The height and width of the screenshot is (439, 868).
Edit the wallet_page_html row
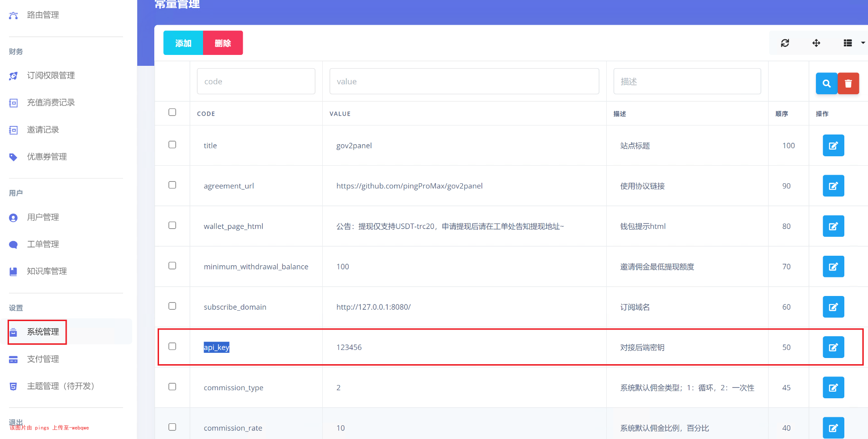(833, 226)
